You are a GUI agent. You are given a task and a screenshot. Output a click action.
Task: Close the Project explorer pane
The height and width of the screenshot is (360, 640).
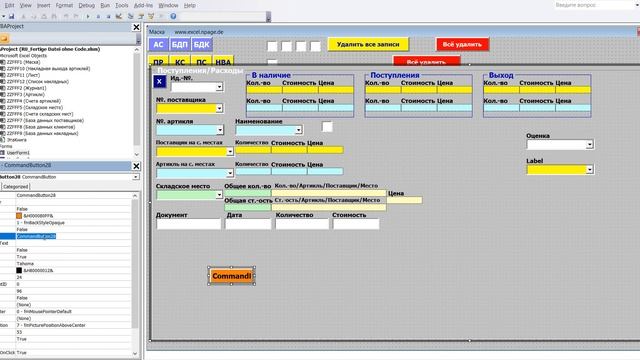[136, 27]
